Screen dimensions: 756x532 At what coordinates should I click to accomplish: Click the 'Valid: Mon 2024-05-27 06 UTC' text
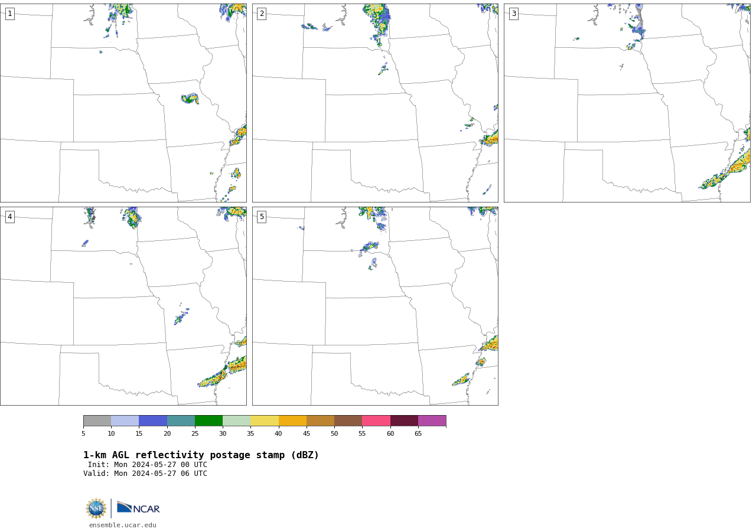point(145,474)
